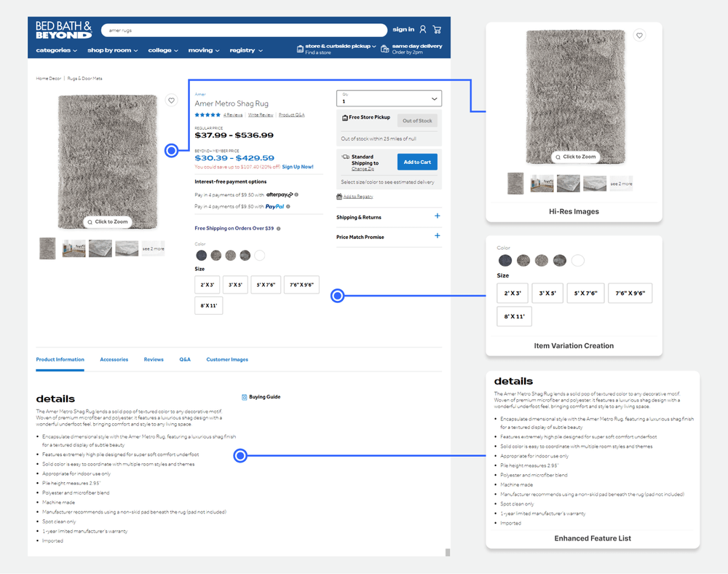Choose size 8' X 11' on product page

[x=208, y=306]
